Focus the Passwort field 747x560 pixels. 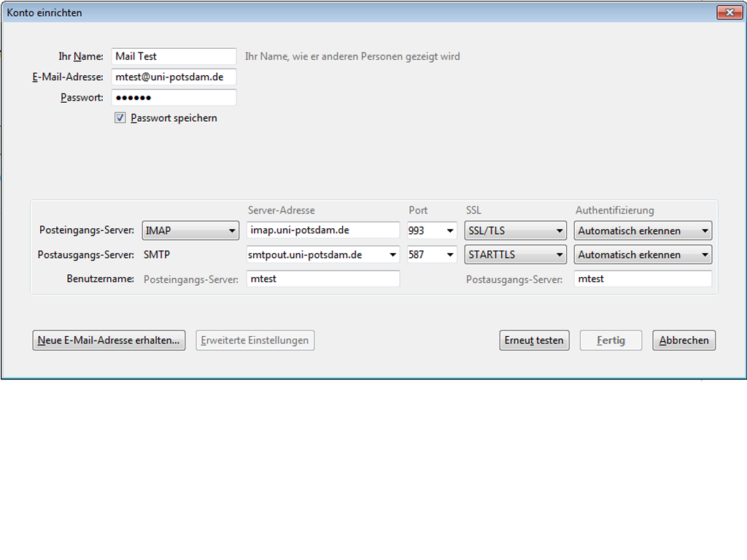(x=174, y=98)
